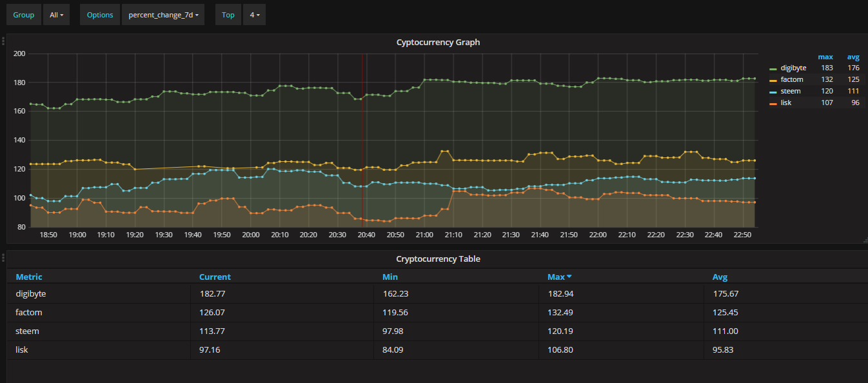Open color picker for steem cyan swatch
868x383 pixels.
pos(774,92)
